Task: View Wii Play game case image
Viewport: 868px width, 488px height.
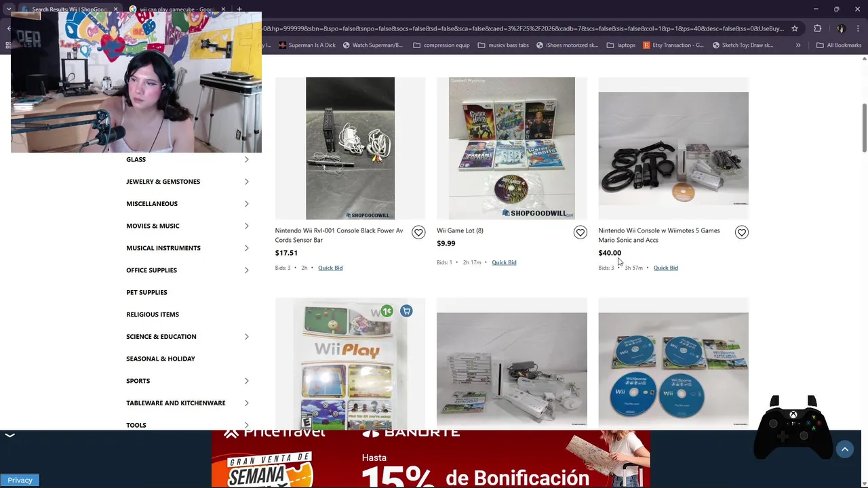Action: [350, 364]
